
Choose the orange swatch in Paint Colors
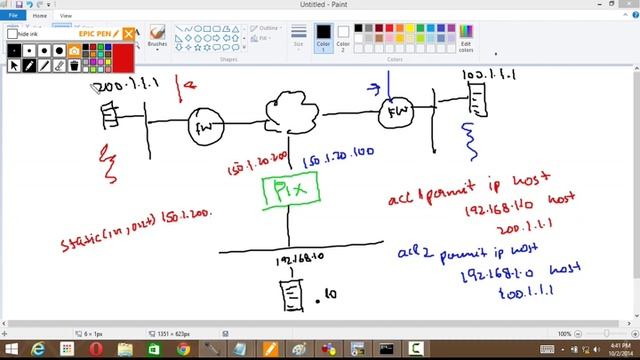(x=400, y=28)
